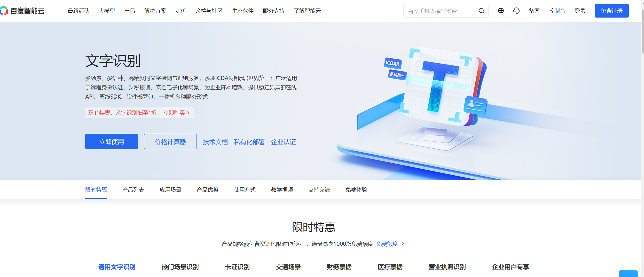This screenshot has height=277, width=644.
Task: Click the blue floating widget at bottom right
Action: [x=628, y=274]
